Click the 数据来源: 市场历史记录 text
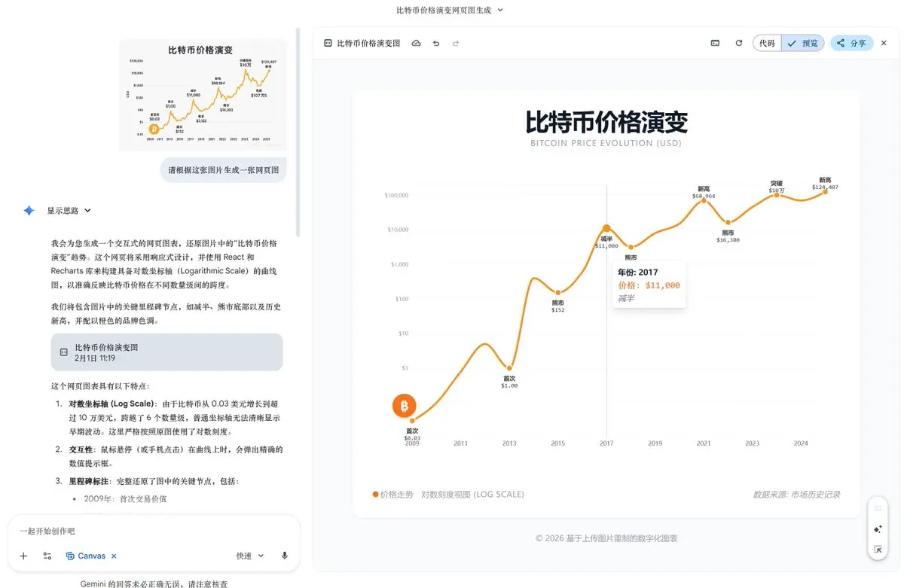The image size is (904, 588). [796, 495]
